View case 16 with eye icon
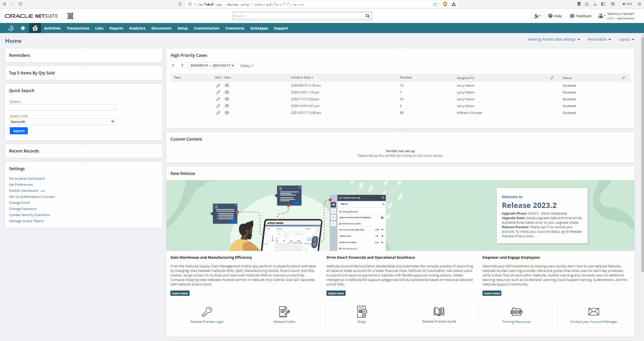This screenshot has width=644, height=341. pos(227,86)
